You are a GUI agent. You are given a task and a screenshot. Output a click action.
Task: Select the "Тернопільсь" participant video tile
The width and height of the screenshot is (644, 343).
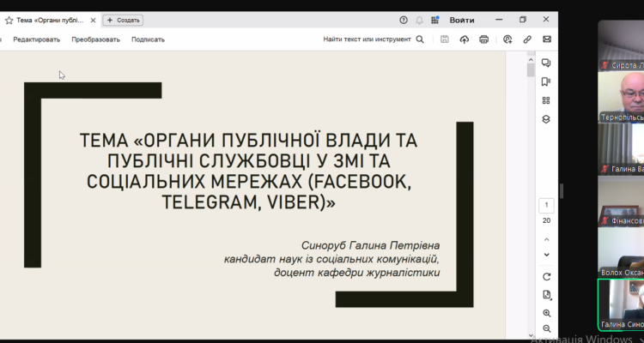(621, 98)
